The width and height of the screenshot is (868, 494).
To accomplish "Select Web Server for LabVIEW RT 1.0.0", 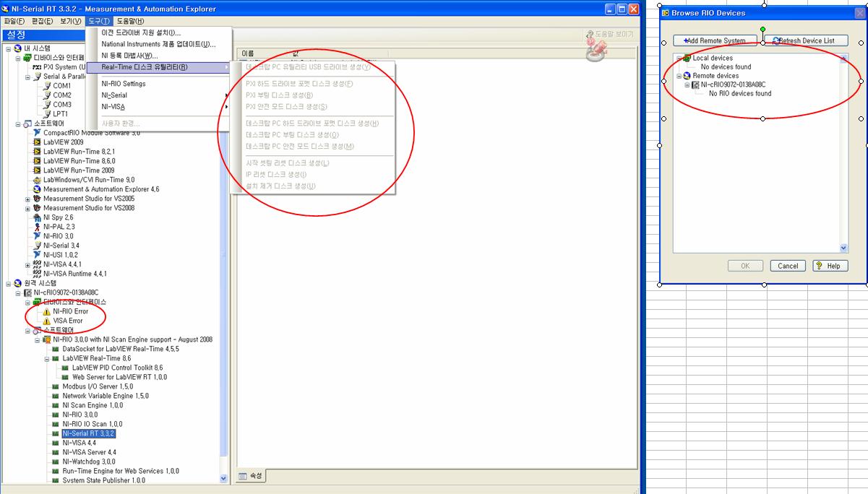I will [119, 377].
